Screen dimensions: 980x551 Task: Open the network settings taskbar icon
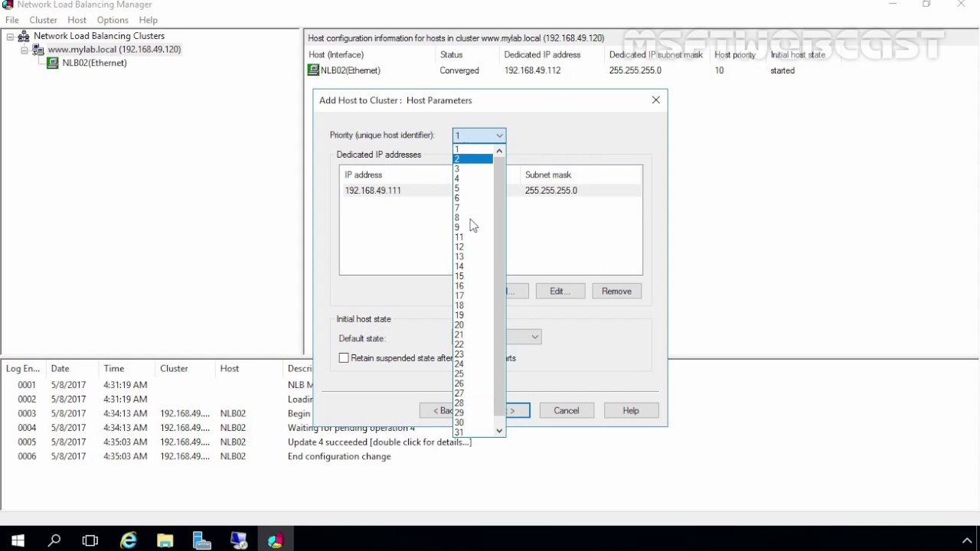(x=238, y=540)
